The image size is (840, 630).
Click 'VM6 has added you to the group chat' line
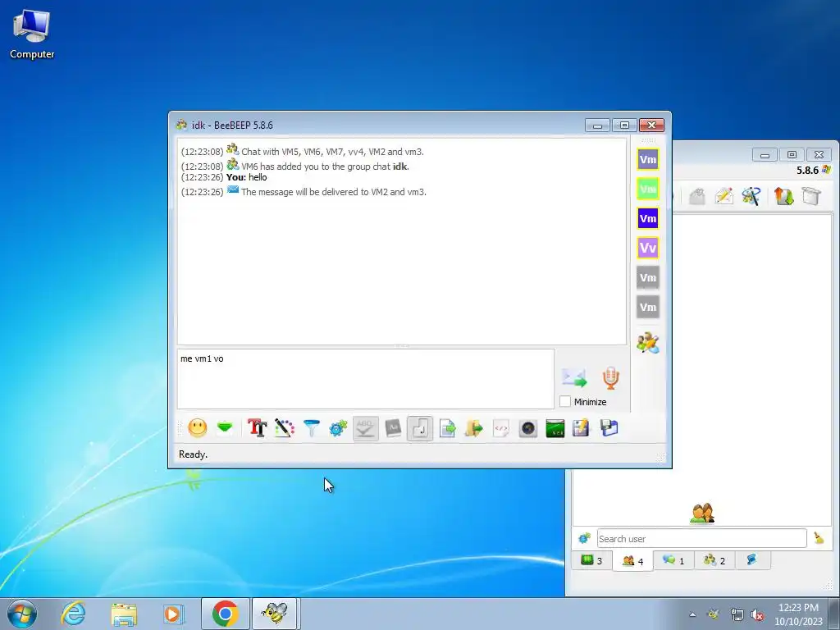[x=295, y=166]
